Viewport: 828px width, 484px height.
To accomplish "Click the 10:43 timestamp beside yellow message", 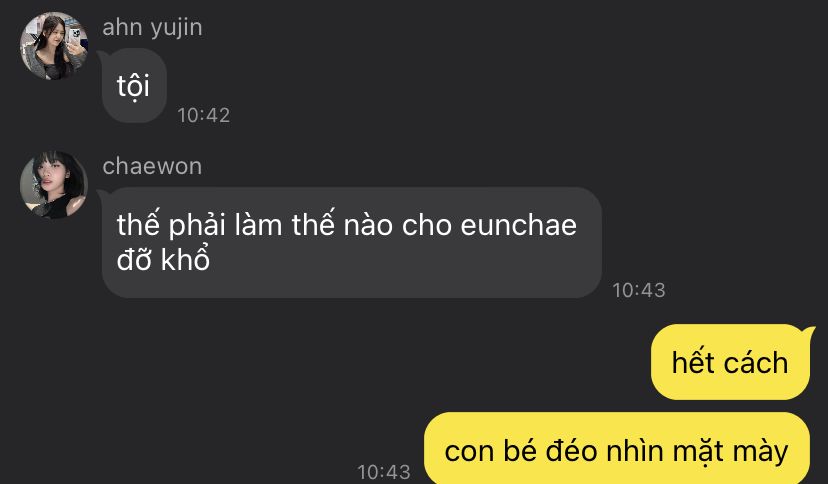I will pos(384,472).
